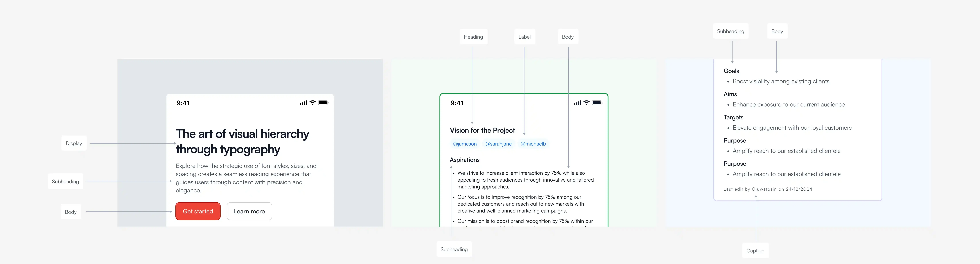Viewport: 980px width, 264px height.
Task: Select the annotation tag named Label
Action: coord(524,37)
